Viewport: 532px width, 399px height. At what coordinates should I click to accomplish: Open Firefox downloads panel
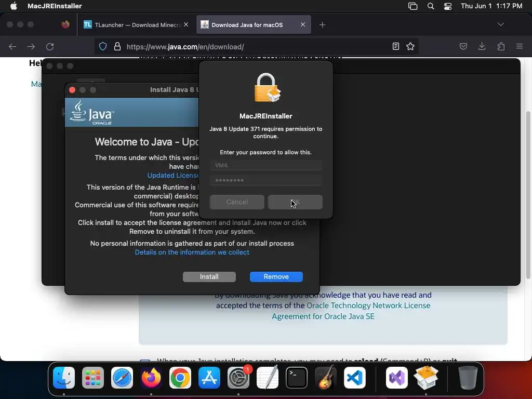tap(482, 46)
